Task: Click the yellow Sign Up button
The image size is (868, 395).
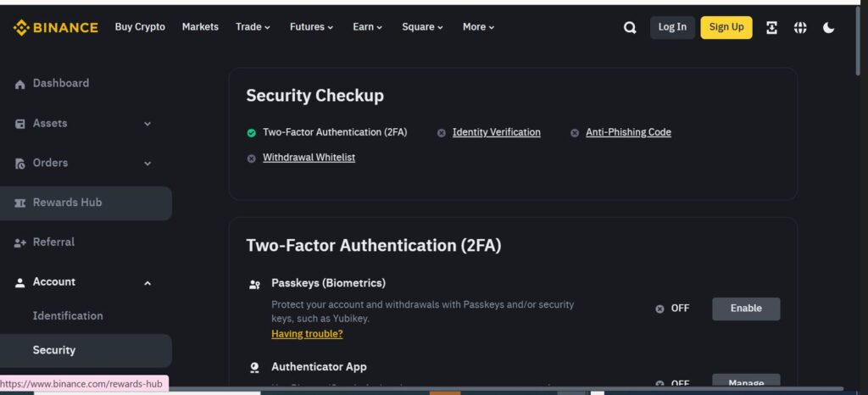Action: (726, 28)
